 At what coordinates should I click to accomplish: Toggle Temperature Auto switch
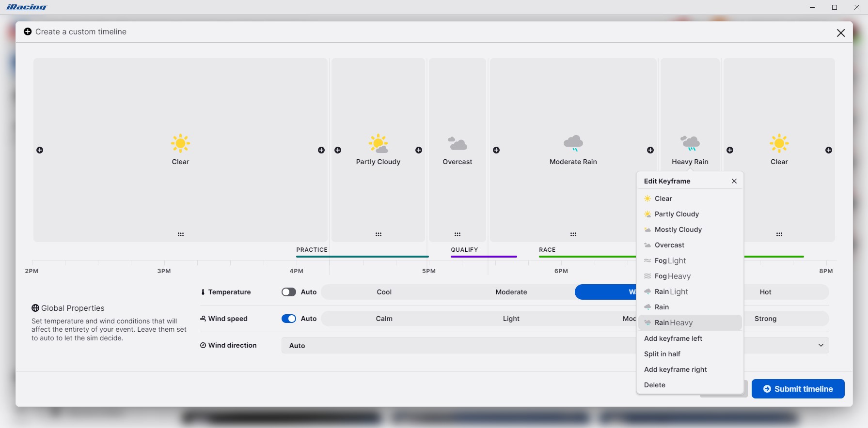tap(289, 292)
